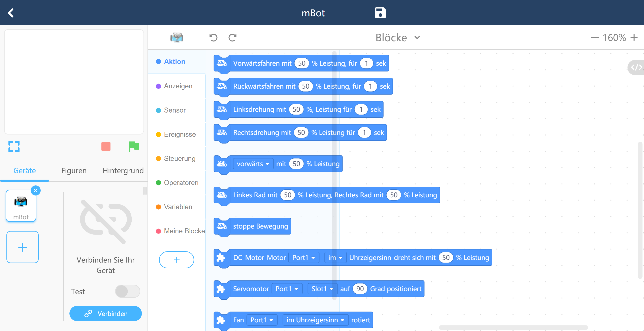Open the Slot1 dropdown in Servomotor block
Image resolution: width=644 pixels, height=331 pixels.
[322, 289]
